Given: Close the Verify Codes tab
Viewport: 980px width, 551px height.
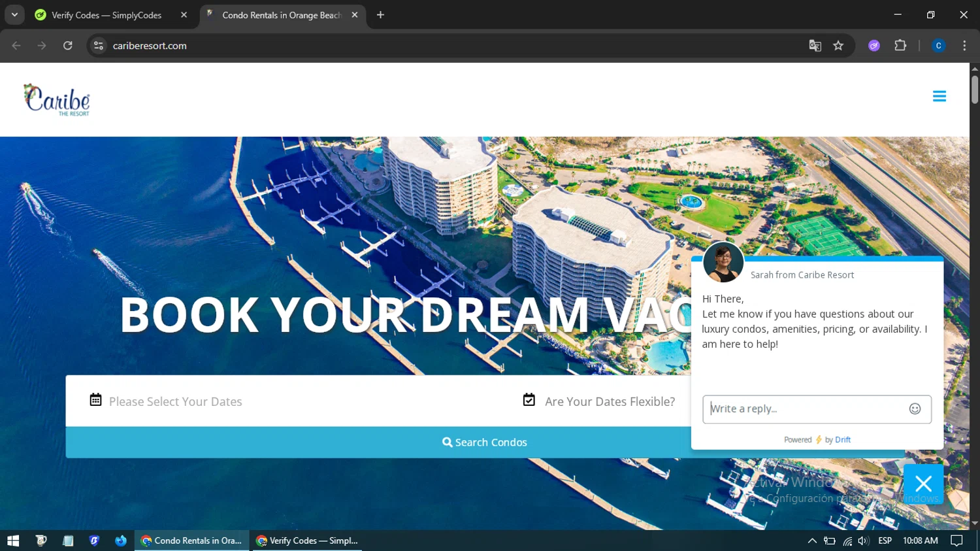Looking at the screenshot, I should (x=184, y=15).
